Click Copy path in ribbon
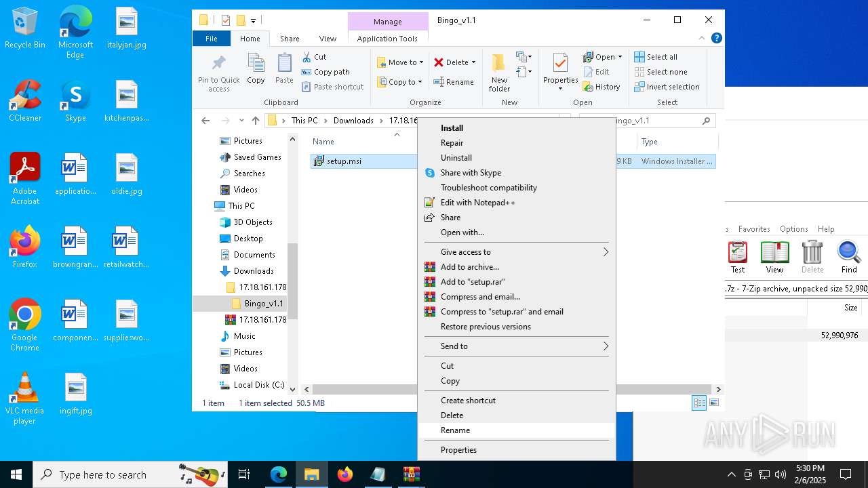868x488 pixels. [325, 72]
